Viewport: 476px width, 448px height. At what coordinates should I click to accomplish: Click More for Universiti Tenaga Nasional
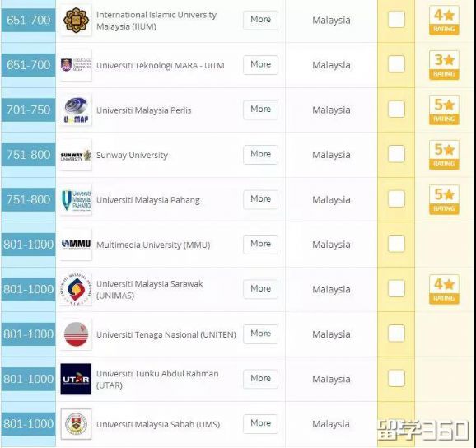[x=260, y=334]
